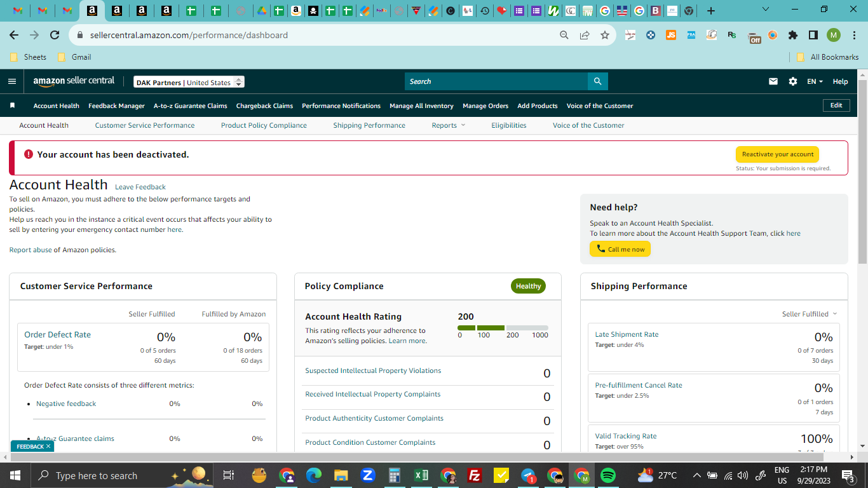Click the Call me now button
The width and height of the screenshot is (868, 488).
tap(620, 249)
